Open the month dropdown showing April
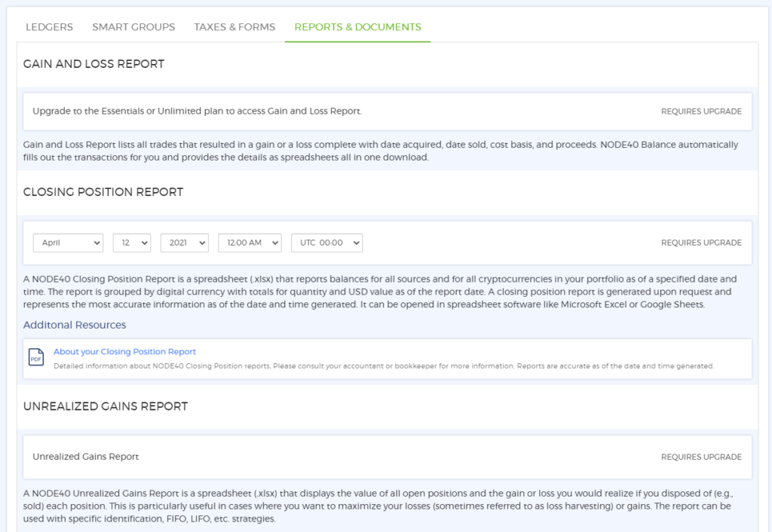 coord(68,243)
